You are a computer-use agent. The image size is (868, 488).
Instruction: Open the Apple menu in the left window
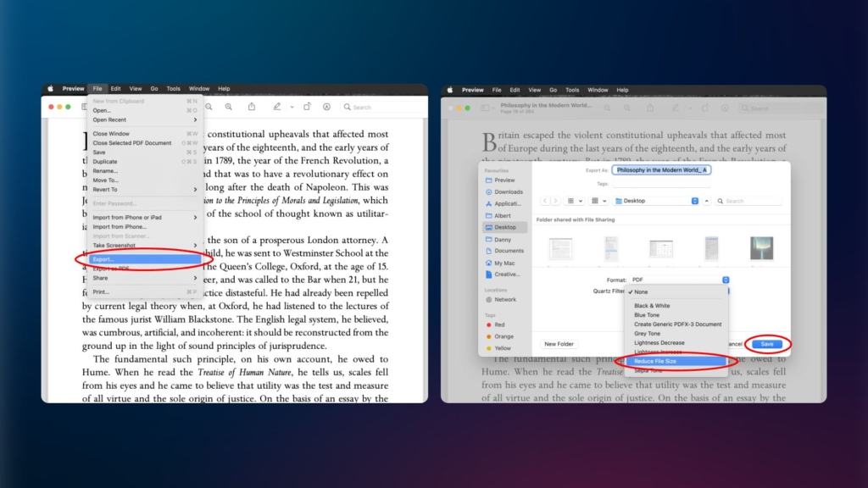(x=50, y=88)
